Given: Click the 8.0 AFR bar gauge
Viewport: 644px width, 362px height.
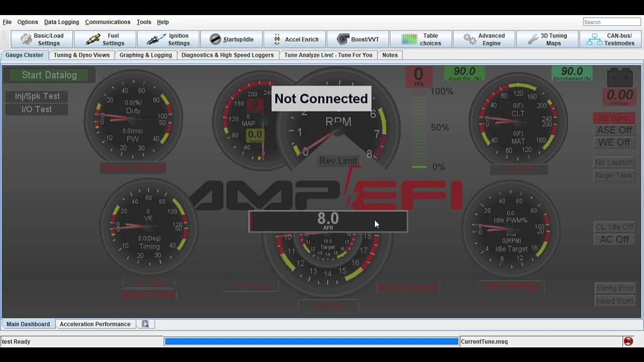Looking at the screenshot, I should pyautogui.click(x=328, y=221).
